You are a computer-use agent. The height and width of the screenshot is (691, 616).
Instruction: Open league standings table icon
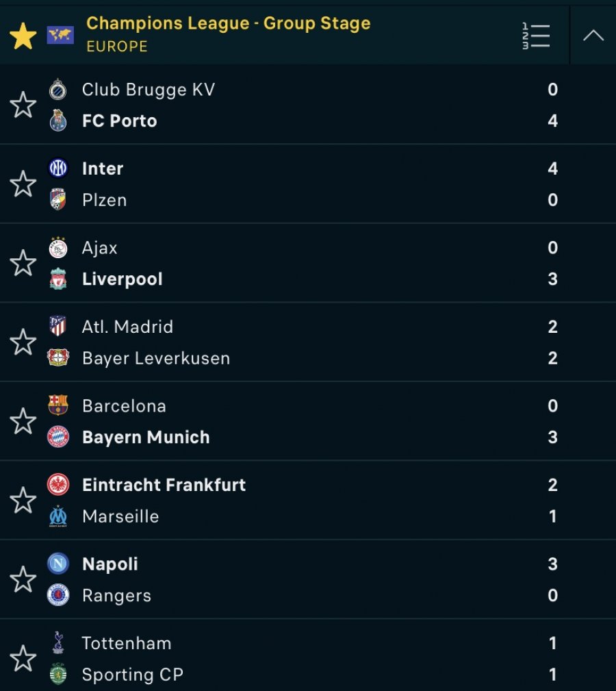pyautogui.click(x=536, y=36)
